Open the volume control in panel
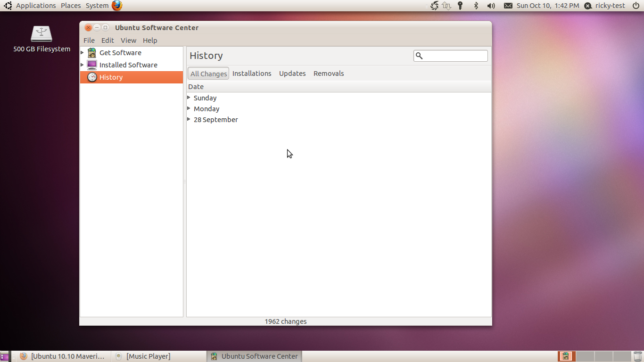Viewport: 644px width, 362px height. click(x=491, y=6)
